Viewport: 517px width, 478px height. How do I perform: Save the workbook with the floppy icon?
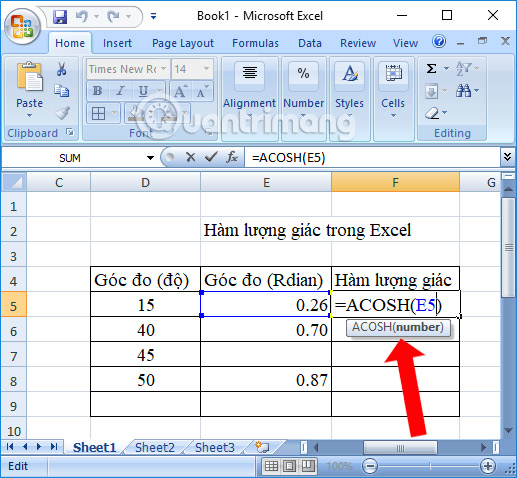pyautogui.click(x=60, y=16)
